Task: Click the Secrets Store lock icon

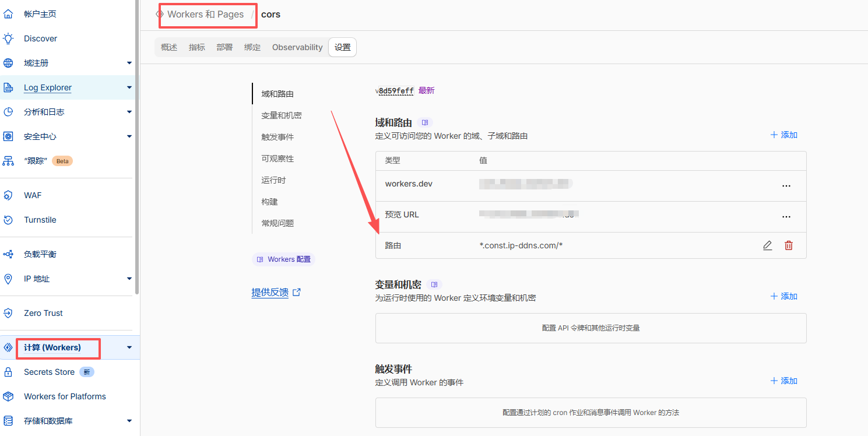Action: (x=8, y=372)
